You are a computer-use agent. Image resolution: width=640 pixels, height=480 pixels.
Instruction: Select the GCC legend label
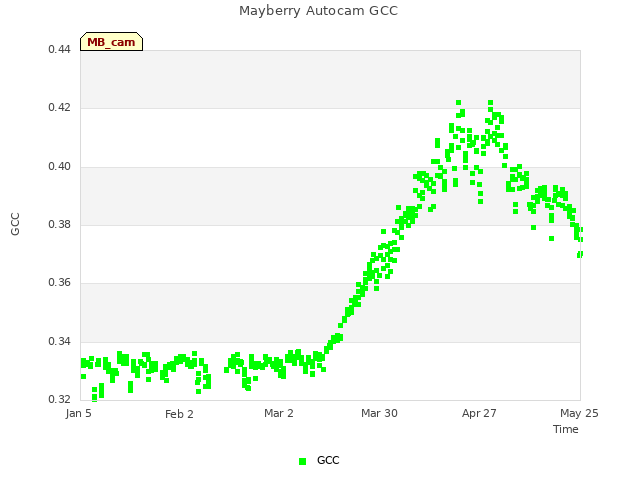click(328, 460)
